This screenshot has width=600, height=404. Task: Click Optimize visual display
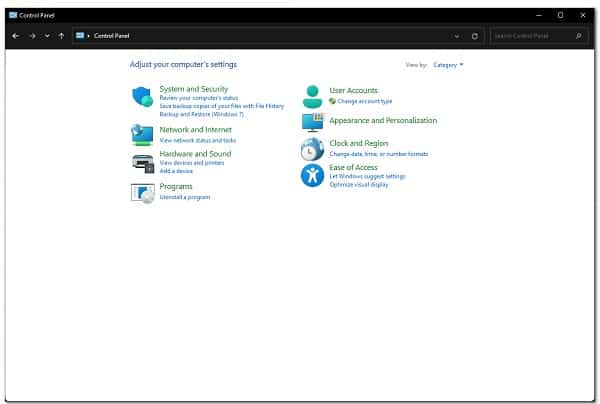pyautogui.click(x=359, y=184)
